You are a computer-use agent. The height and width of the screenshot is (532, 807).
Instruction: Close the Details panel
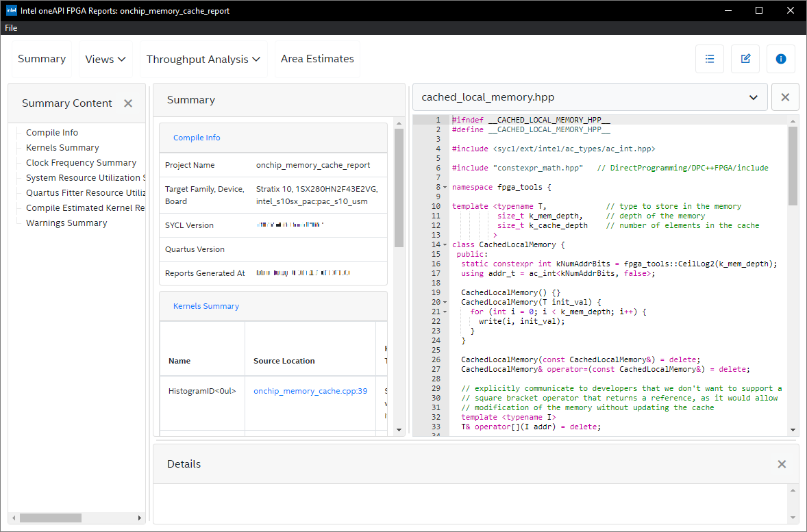pyautogui.click(x=782, y=464)
